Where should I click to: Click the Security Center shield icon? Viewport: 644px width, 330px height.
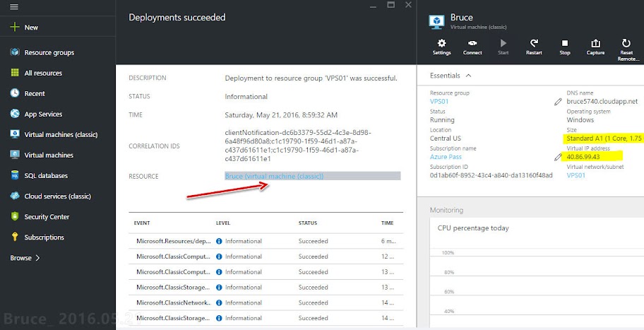click(15, 216)
